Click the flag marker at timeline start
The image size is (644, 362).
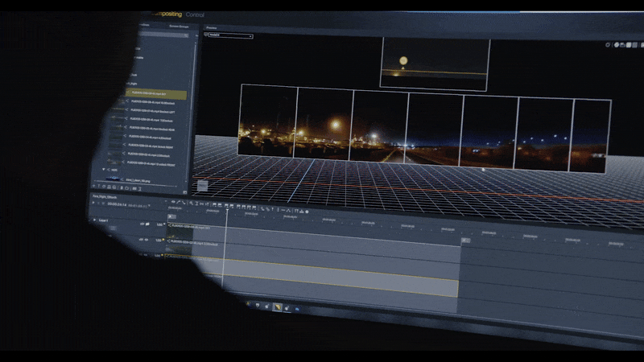(171, 216)
